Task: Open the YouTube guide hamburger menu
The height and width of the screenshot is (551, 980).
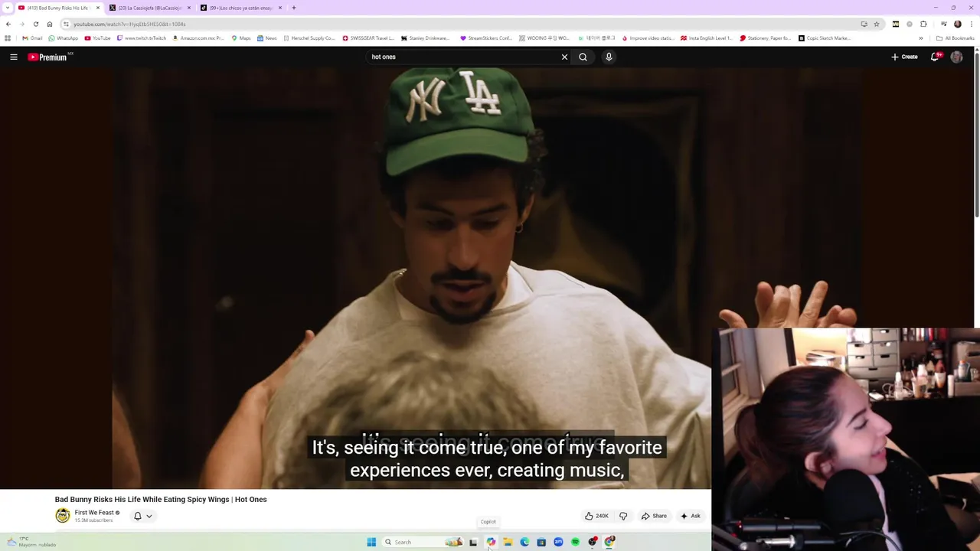Action: coord(13,57)
